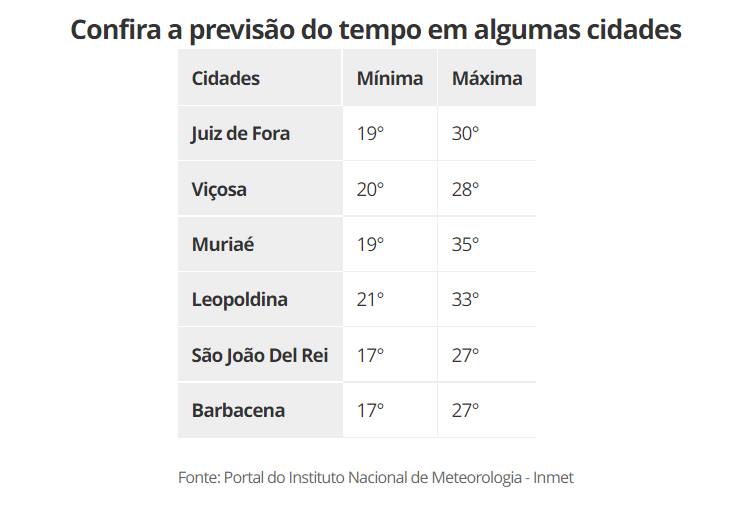Select the Leopoldina row label
Screen dimensions: 755x515
pyautogui.click(x=239, y=299)
